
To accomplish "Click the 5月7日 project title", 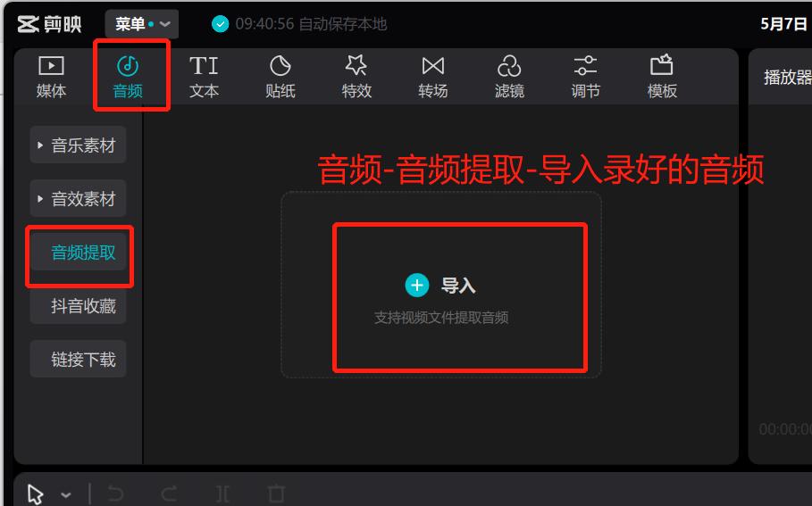I will click(784, 24).
